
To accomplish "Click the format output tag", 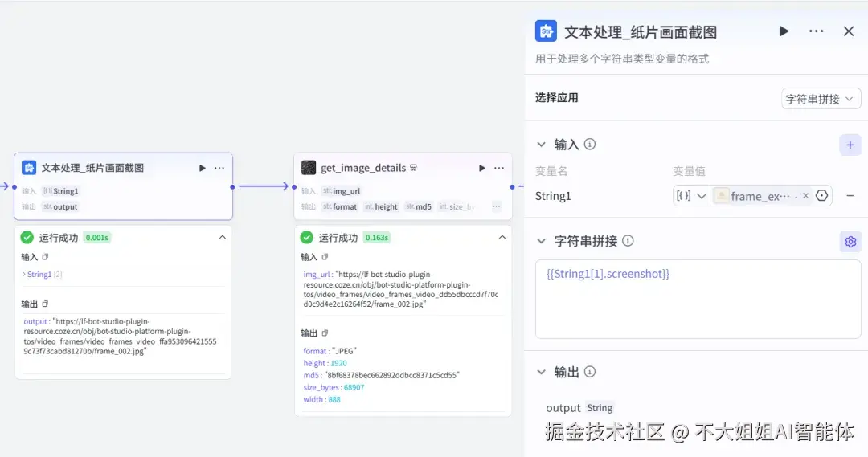I will pyautogui.click(x=340, y=206).
